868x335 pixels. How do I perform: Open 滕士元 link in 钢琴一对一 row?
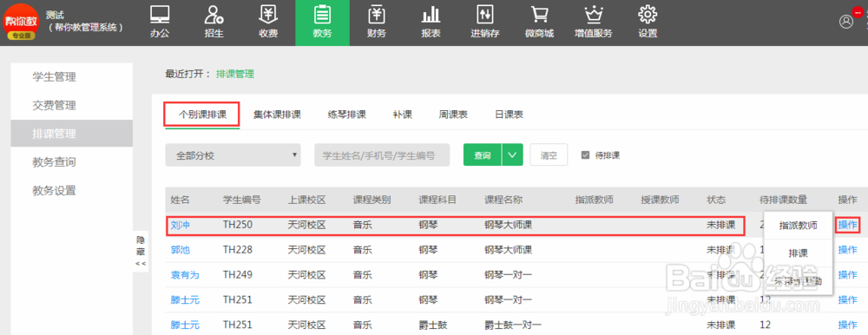(185, 299)
